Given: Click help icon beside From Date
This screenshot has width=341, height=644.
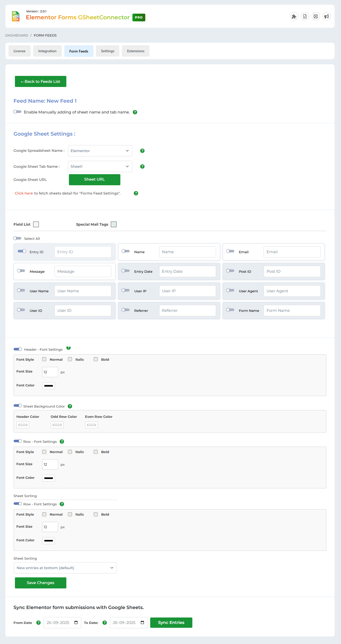Looking at the screenshot, I should [39, 623].
